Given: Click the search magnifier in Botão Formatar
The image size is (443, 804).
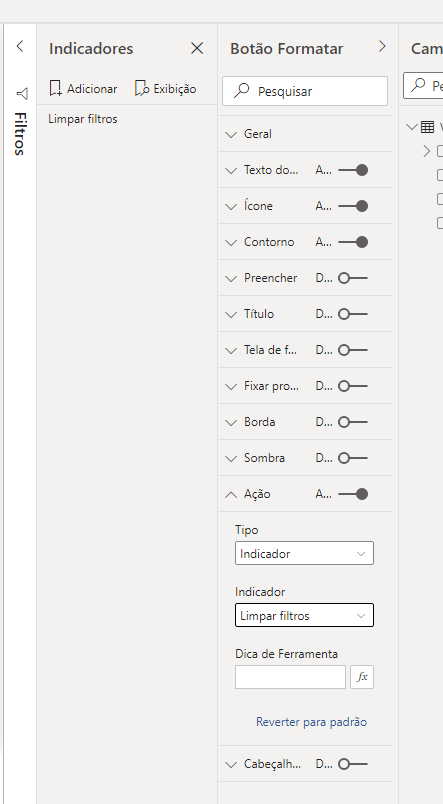Looking at the screenshot, I should 241,91.
